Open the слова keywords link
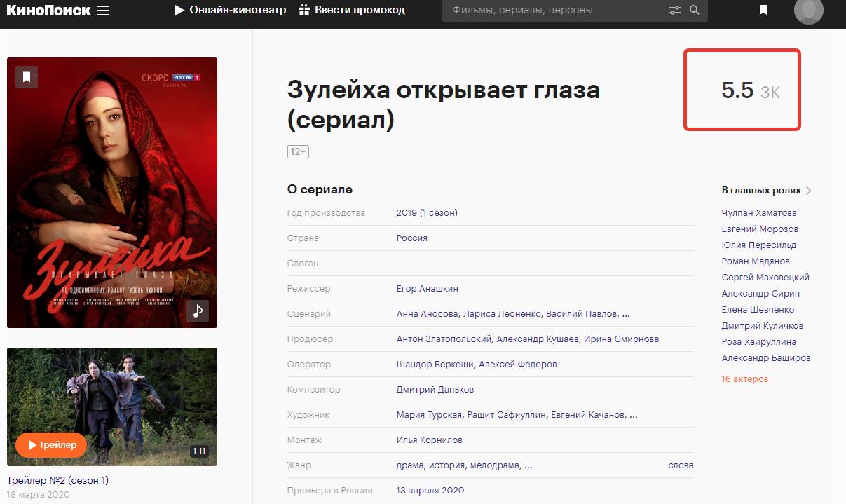Image resolution: width=846 pixels, height=504 pixels. pyautogui.click(x=681, y=465)
